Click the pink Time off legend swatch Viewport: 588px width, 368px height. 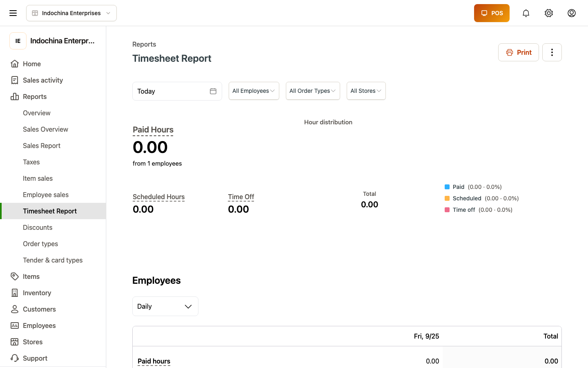click(447, 210)
